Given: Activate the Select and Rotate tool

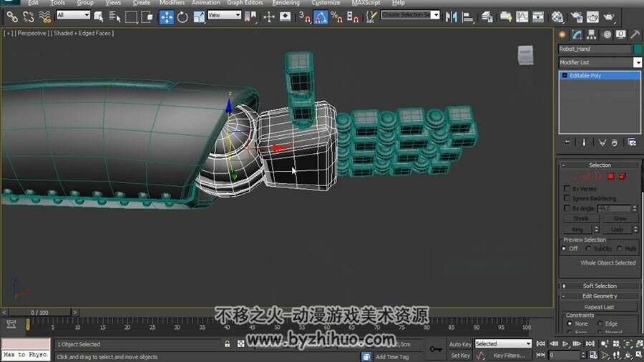Looking at the screenshot, I should 182,17.
